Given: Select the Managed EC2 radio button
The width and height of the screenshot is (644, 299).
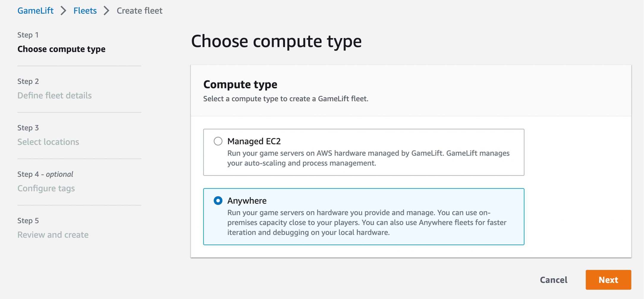Looking at the screenshot, I should (x=218, y=141).
